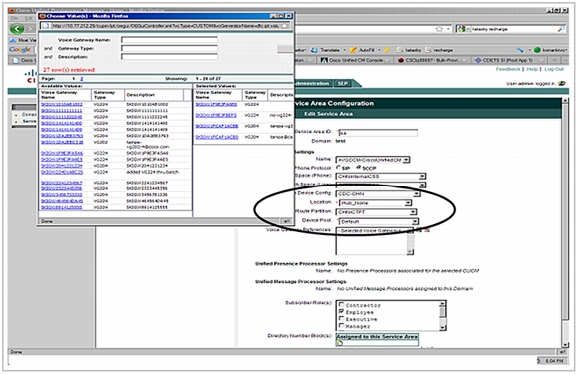578x375 pixels.
Task: Open the SEP navigation tab
Action: [x=343, y=84]
